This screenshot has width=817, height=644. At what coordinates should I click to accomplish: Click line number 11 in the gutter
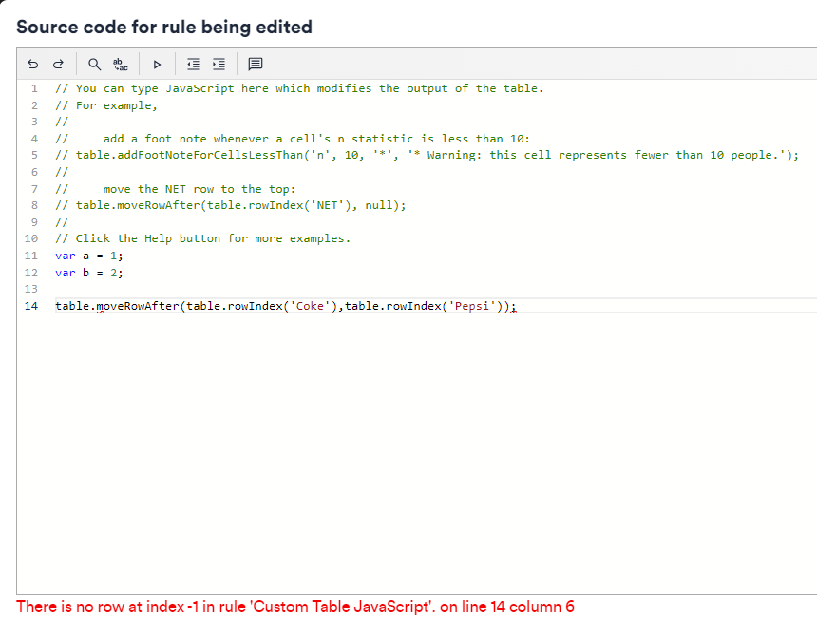tap(31, 256)
